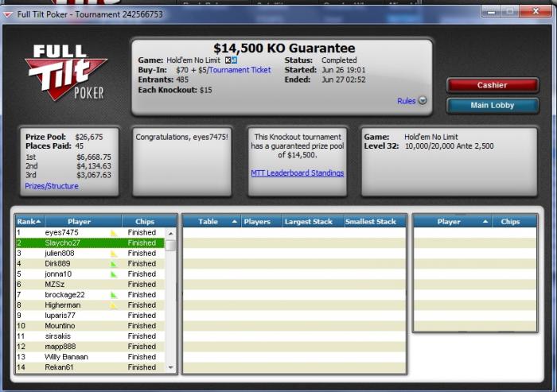Screen dimensions: 557x392
Task: Sort tables by the Table column header
Action: [x=212, y=222]
